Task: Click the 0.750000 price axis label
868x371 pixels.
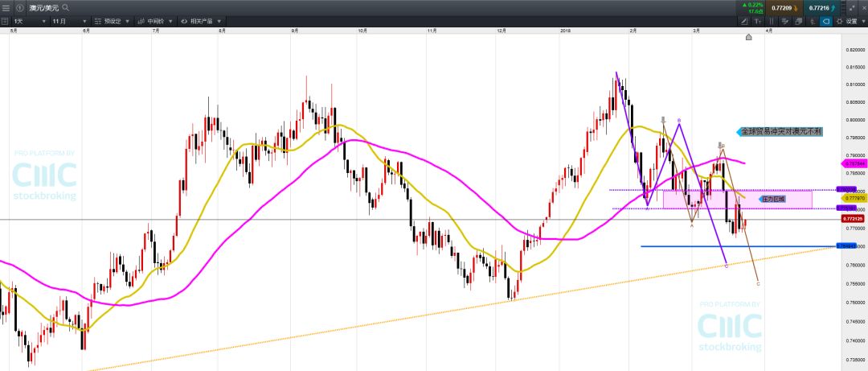Action: [854, 303]
